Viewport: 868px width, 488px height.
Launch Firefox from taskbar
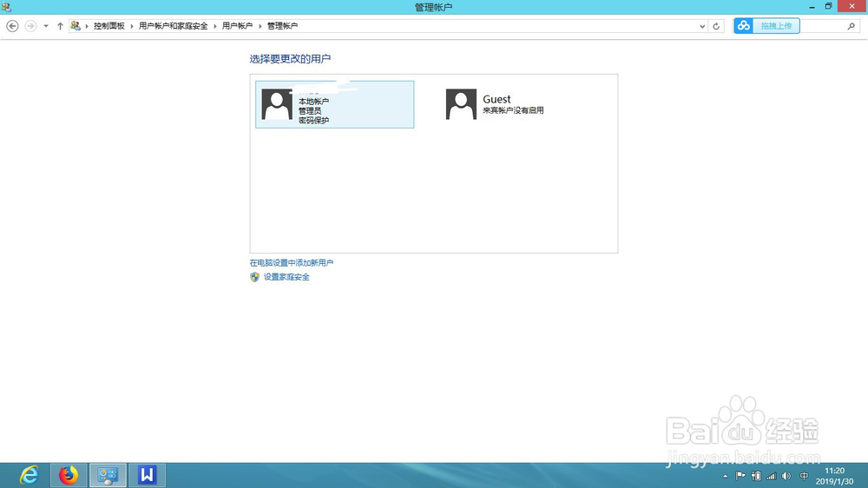coord(69,475)
